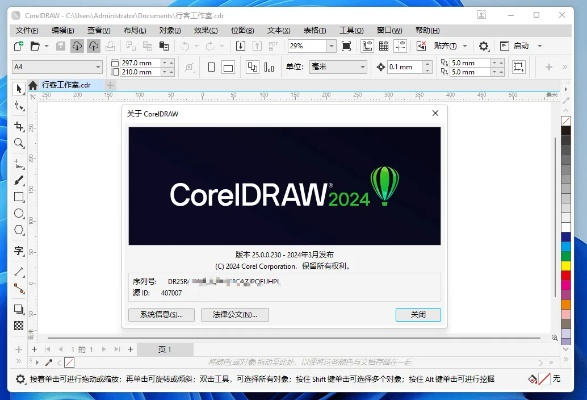Click the Full-screen preview icon

coord(347,46)
